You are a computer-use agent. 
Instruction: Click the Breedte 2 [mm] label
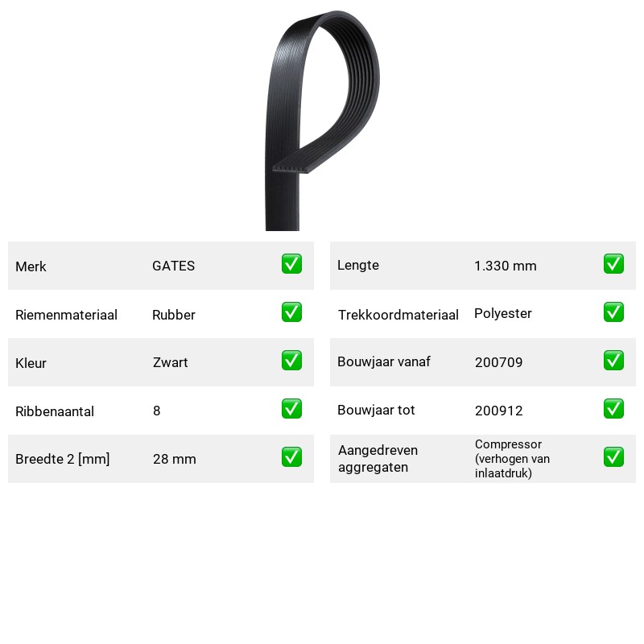pos(63,459)
